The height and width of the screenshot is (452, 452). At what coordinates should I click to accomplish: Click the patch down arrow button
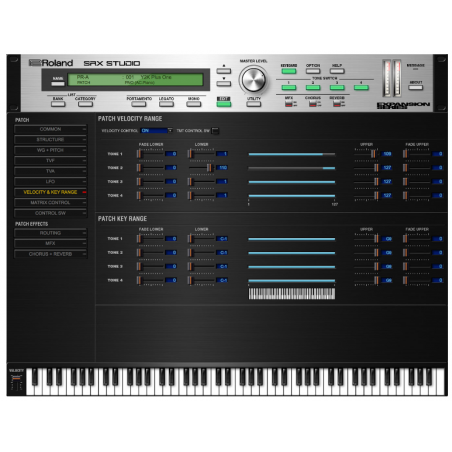[223, 83]
